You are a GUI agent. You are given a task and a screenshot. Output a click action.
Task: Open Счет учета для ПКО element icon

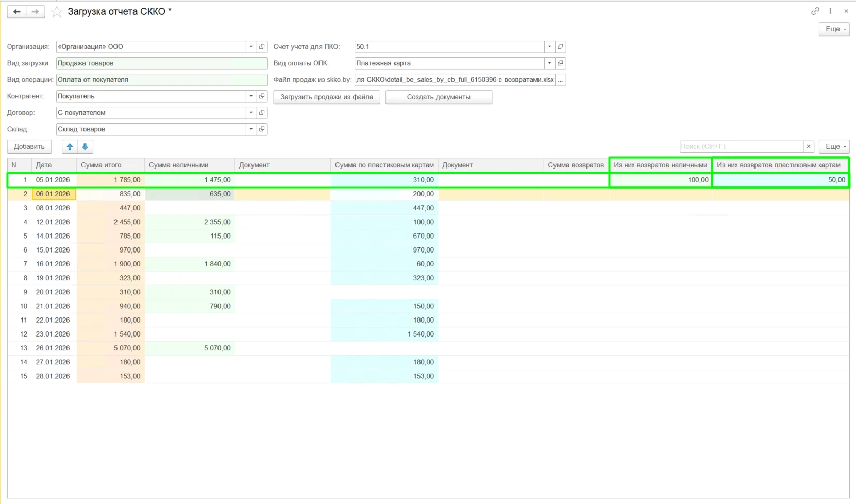tap(560, 47)
